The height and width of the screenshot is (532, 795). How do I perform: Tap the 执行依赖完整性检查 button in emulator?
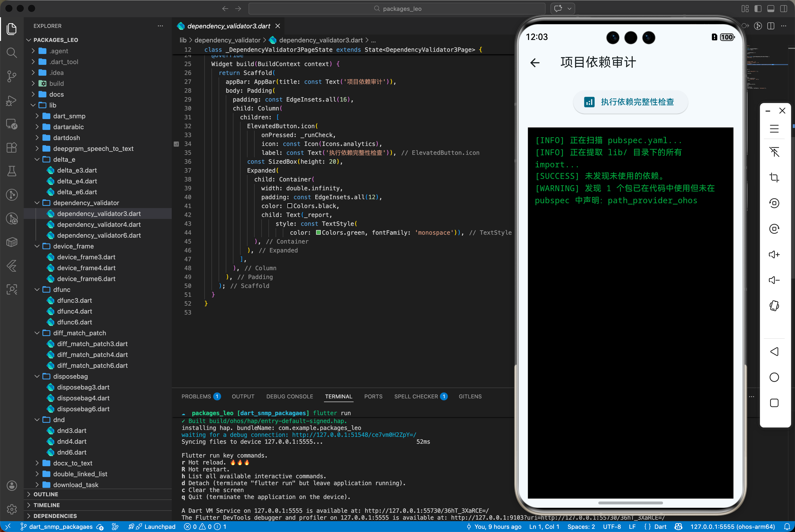coord(630,102)
